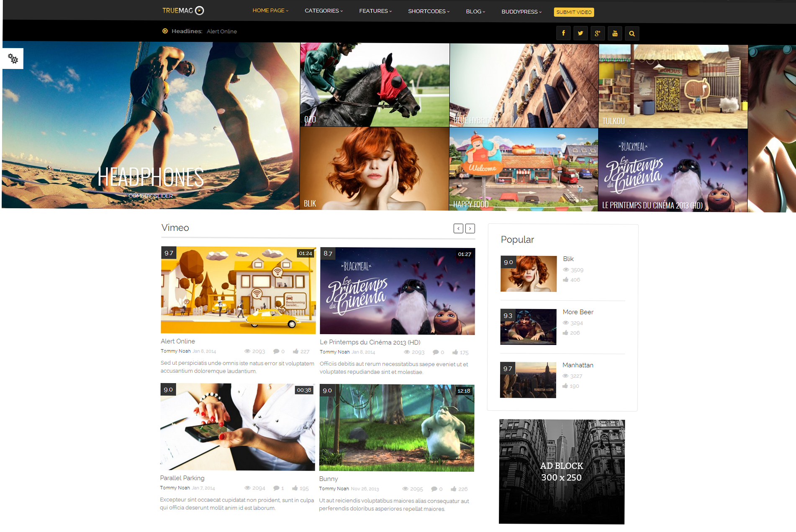
Task: Open the Bunny video thumbnail
Action: 396,428
